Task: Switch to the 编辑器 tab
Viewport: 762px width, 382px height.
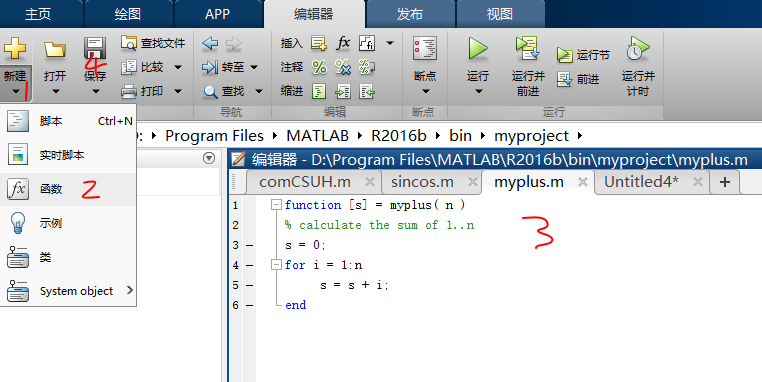Action: pyautogui.click(x=313, y=14)
